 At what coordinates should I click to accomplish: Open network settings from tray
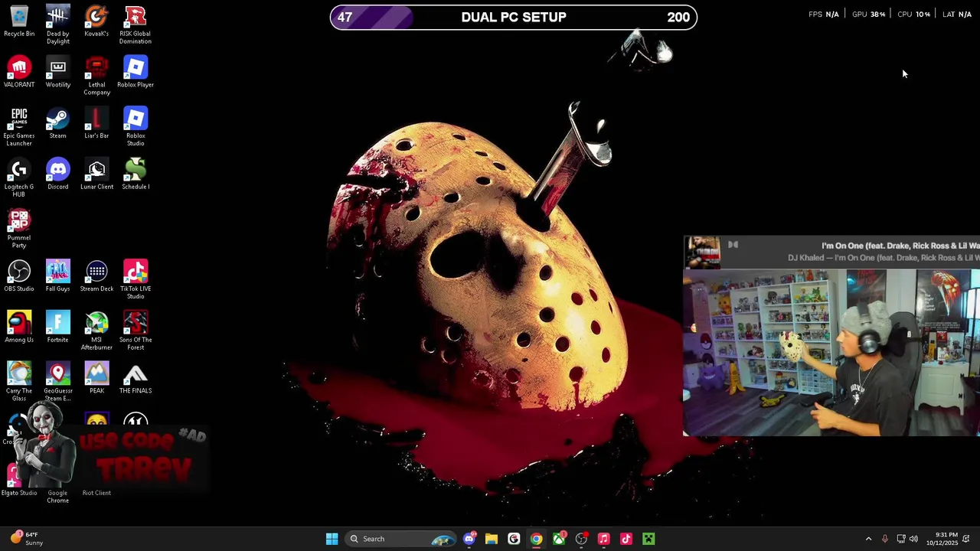(x=901, y=539)
